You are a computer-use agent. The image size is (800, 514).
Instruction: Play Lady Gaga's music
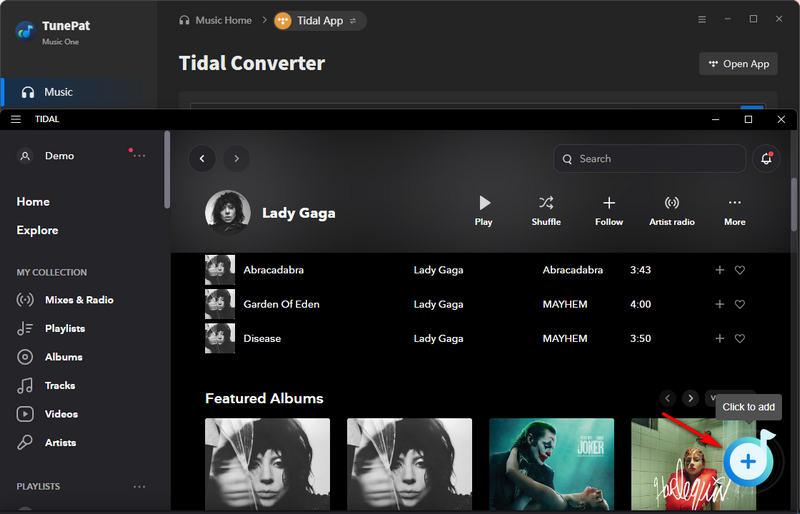click(x=484, y=210)
